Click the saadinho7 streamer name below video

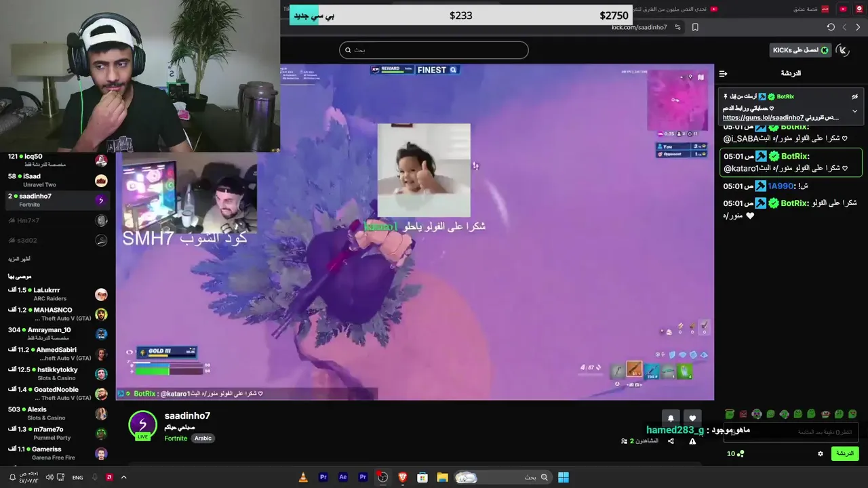[187, 416]
